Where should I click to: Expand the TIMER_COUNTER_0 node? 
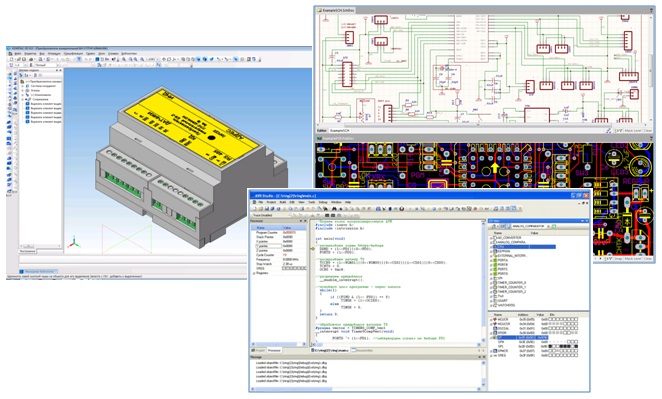coord(491,282)
